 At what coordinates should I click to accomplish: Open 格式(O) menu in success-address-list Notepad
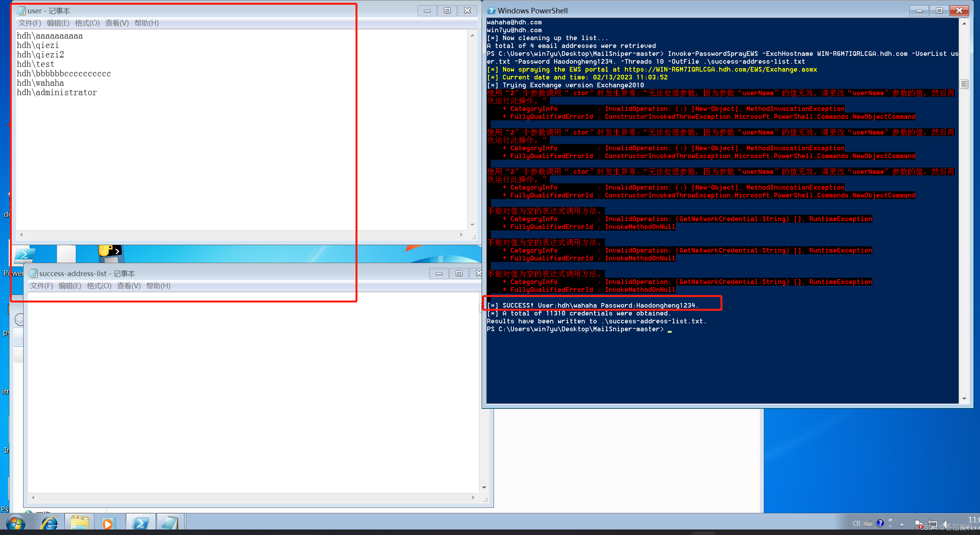click(x=99, y=286)
